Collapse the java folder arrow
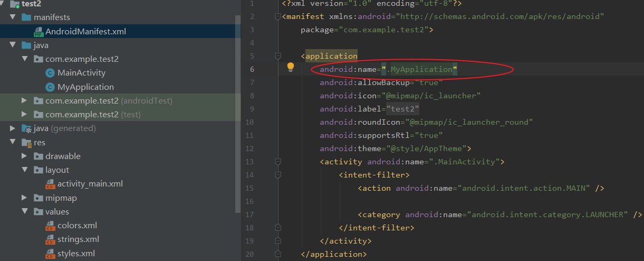This screenshot has height=261, width=644. point(13,45)
